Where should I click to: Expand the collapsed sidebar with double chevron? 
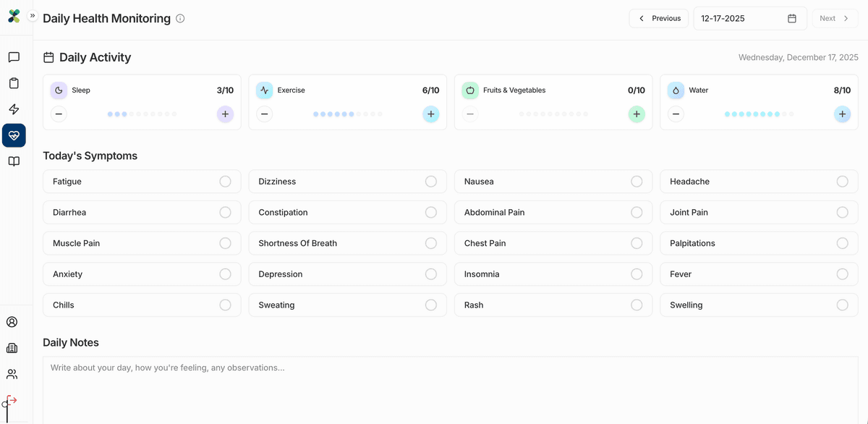33,15
